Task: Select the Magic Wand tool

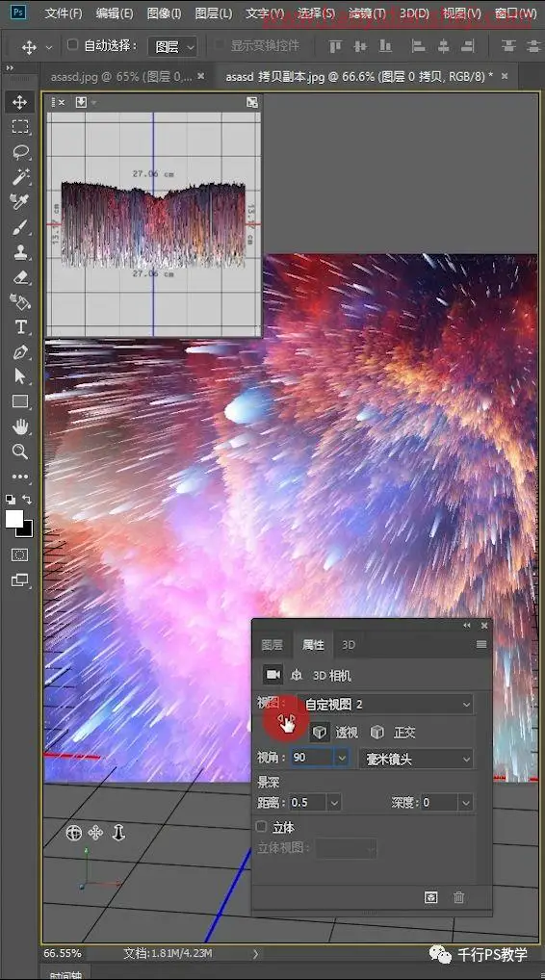Action: (20, 177)
